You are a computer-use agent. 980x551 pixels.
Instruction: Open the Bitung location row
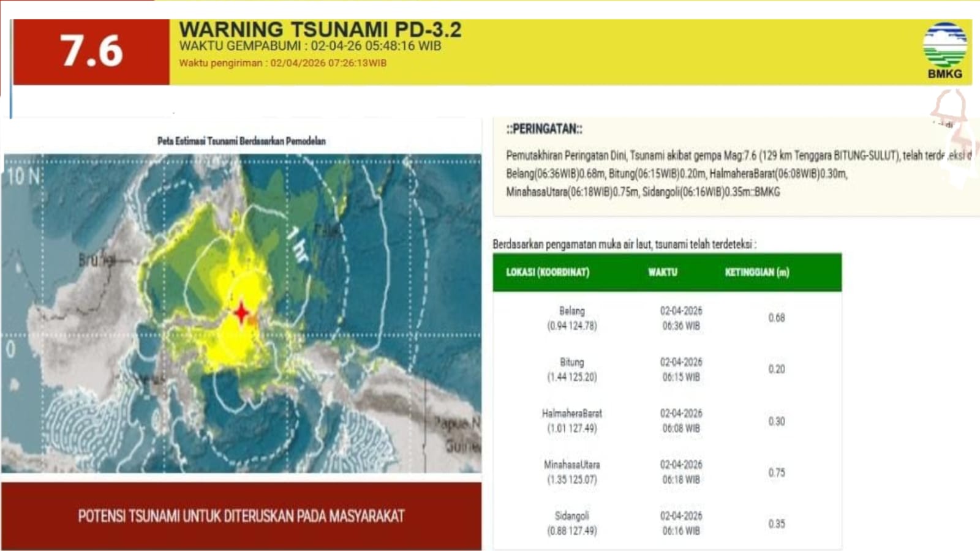(571, 369)
